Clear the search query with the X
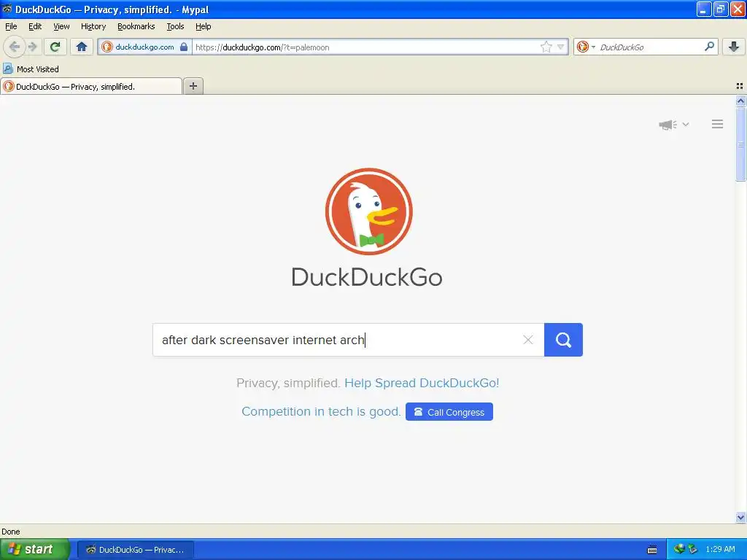This screenshot has height=560, width=747. click(528, 340)
